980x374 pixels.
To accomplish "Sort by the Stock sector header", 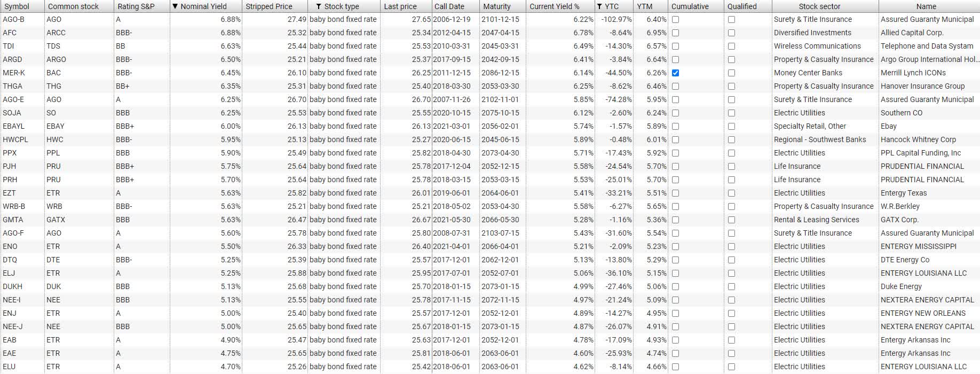I will coord(825,6).
